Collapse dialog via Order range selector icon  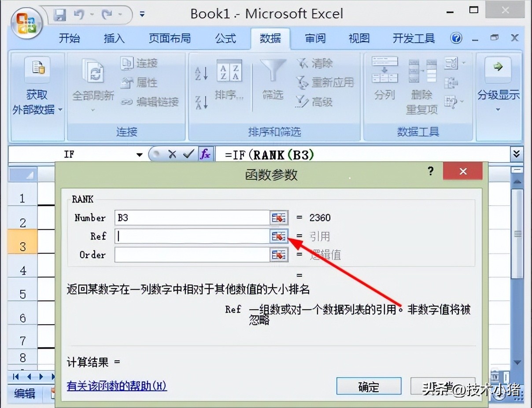[x=279, y=255]
